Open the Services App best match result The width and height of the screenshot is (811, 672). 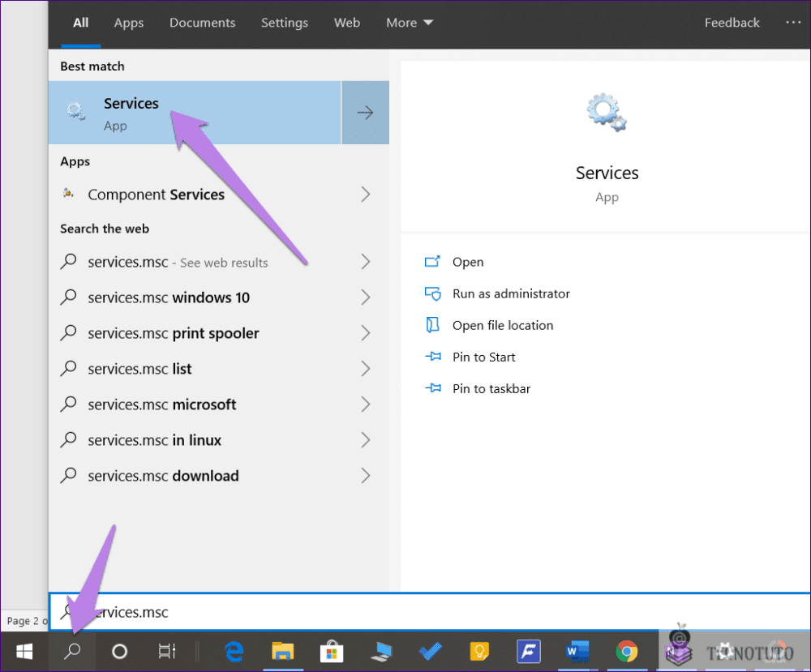(x=195, y=112)
